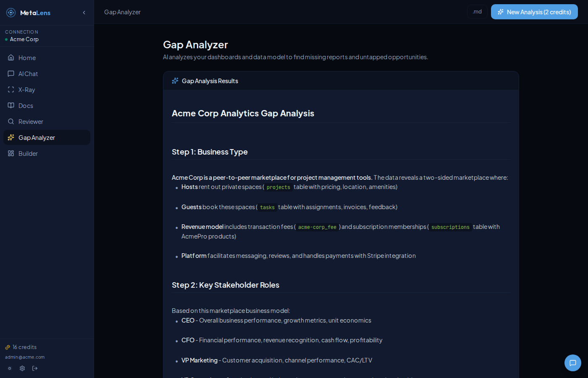The width and height of the screenshot is (588, 378).
Task: Click the Reviewer magnifier icon
Action: tap(11, 121)
